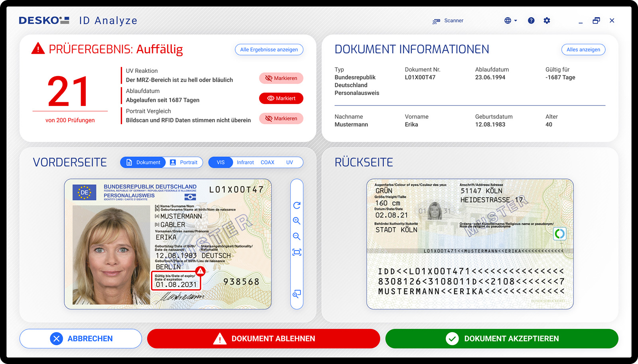Click the Scanner icon in the header
This screenshot has height=364, width=638.
tap(436, 21)
